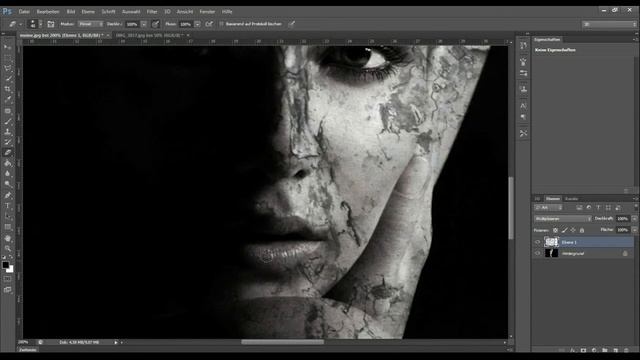Hide the Hintergrund layer

click(x=538, y=253)
